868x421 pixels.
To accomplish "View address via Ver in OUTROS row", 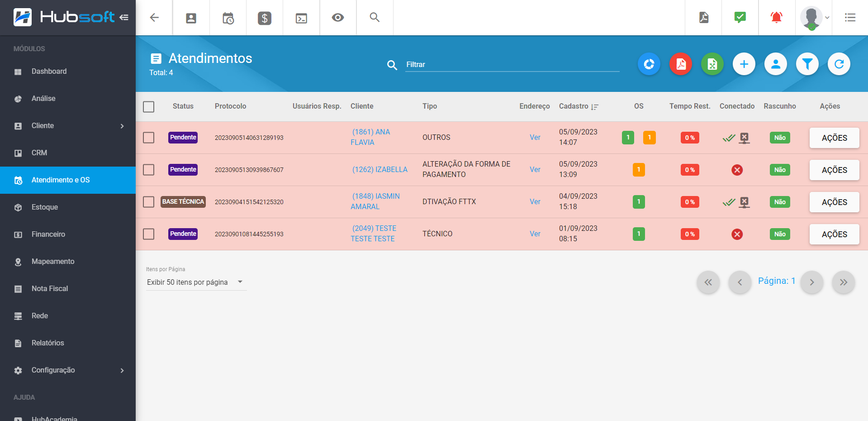I will (535, 138).
